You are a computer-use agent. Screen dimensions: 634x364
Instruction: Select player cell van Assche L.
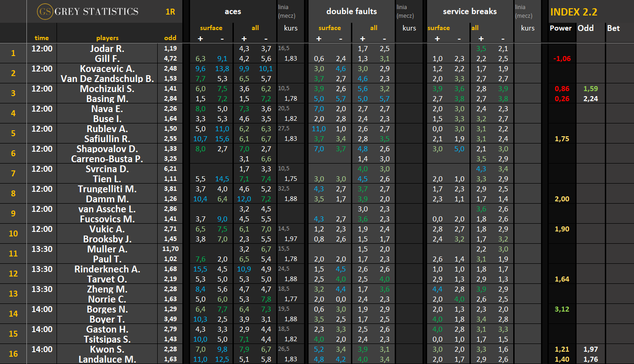107,209
